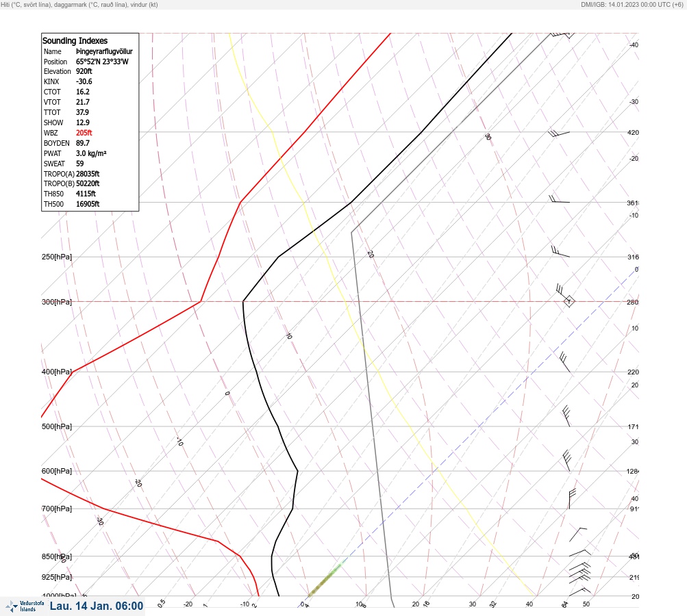Click the 171 height label on the right axis
The height and width of the screenshot is (616, 687).
tap(633, 426)
